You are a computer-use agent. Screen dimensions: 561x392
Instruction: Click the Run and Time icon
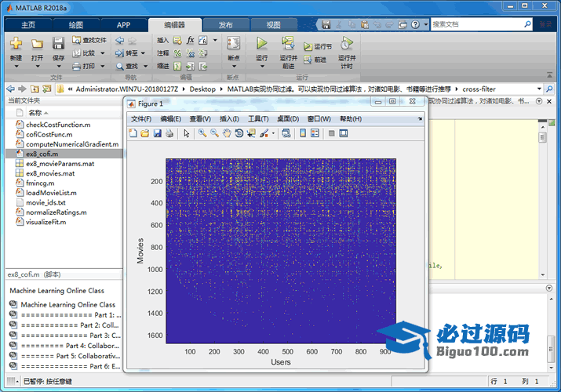[346, 43]
